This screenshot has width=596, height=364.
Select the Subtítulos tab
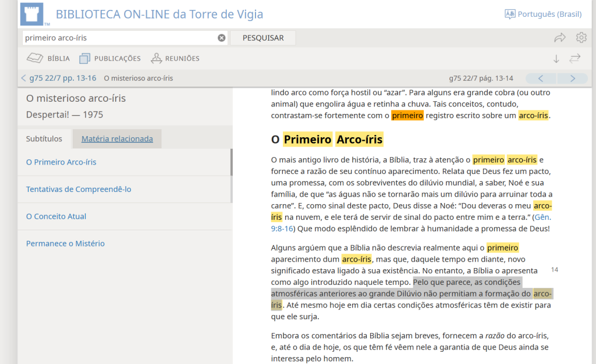(x=44, y=139)
